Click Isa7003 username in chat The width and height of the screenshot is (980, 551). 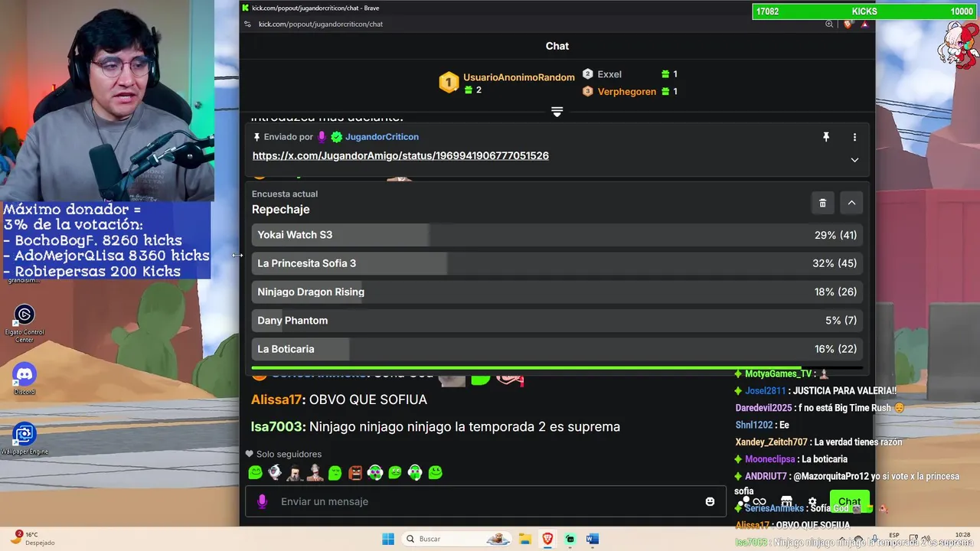[278, 426]
